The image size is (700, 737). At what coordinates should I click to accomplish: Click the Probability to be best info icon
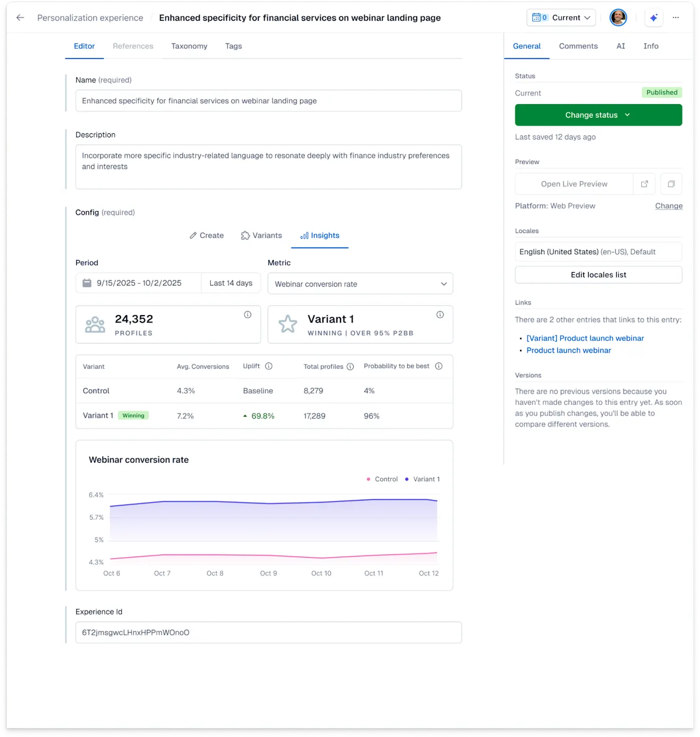[x=439, y=366]
